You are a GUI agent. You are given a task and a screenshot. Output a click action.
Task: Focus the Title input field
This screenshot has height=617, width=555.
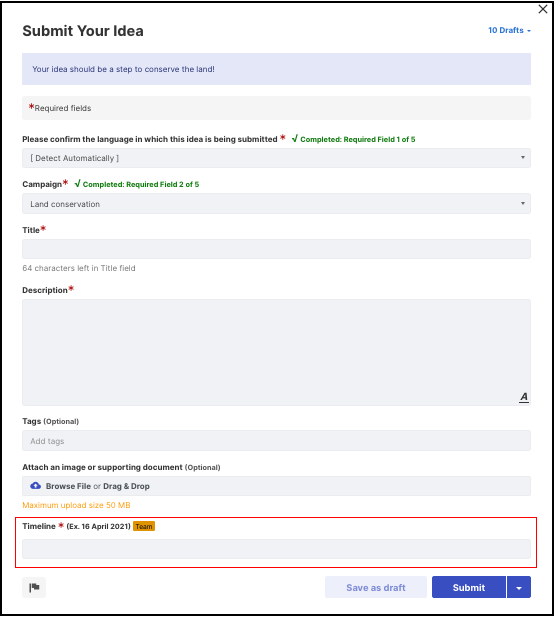click(x=276, y=249)
